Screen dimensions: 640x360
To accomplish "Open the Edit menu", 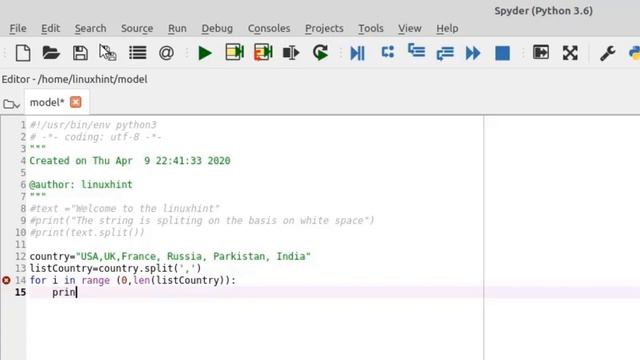I will pos(51,28).
